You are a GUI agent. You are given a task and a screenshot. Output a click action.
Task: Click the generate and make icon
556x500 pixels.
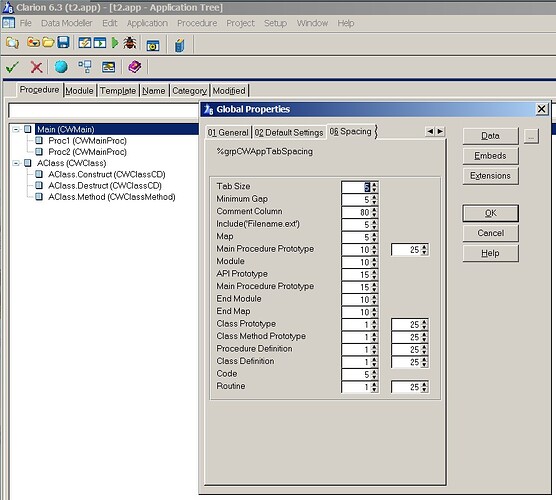(84, 43)
